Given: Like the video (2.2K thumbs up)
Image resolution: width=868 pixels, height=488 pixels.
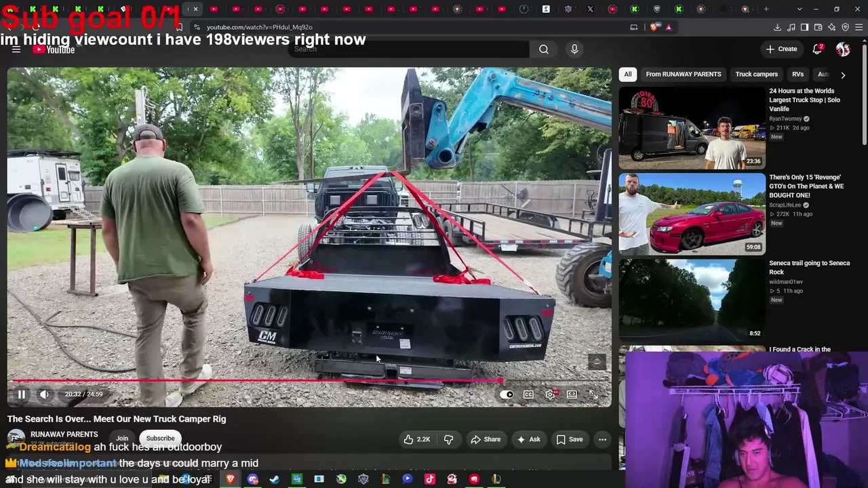Looking at the screenshot, I should tap(417, 439).
